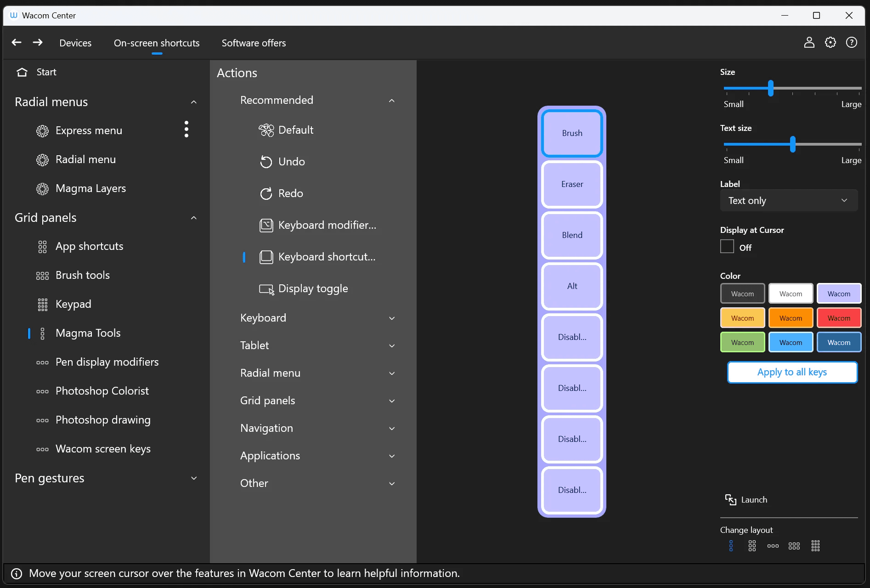Switch to the Devices tab
This screenshot has height=588, width=870.
pos(75,43)
